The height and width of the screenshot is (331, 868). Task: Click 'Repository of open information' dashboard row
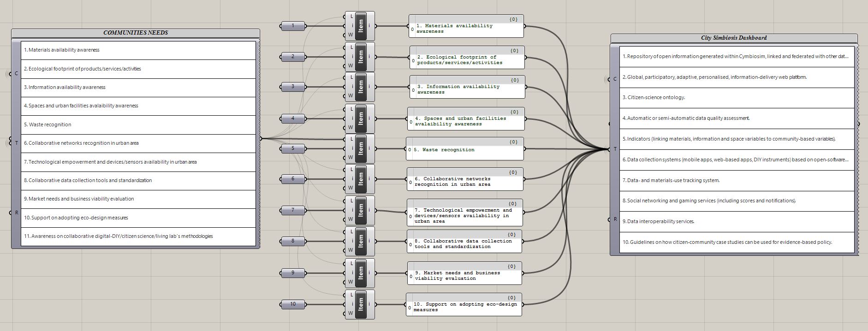point(737,57)
